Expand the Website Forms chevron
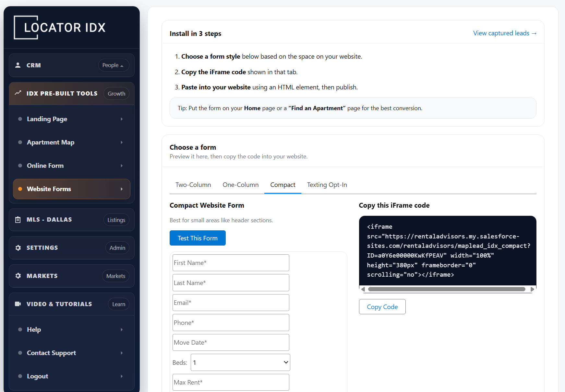Viewport: 565px width, 392px height. point(122,189)
